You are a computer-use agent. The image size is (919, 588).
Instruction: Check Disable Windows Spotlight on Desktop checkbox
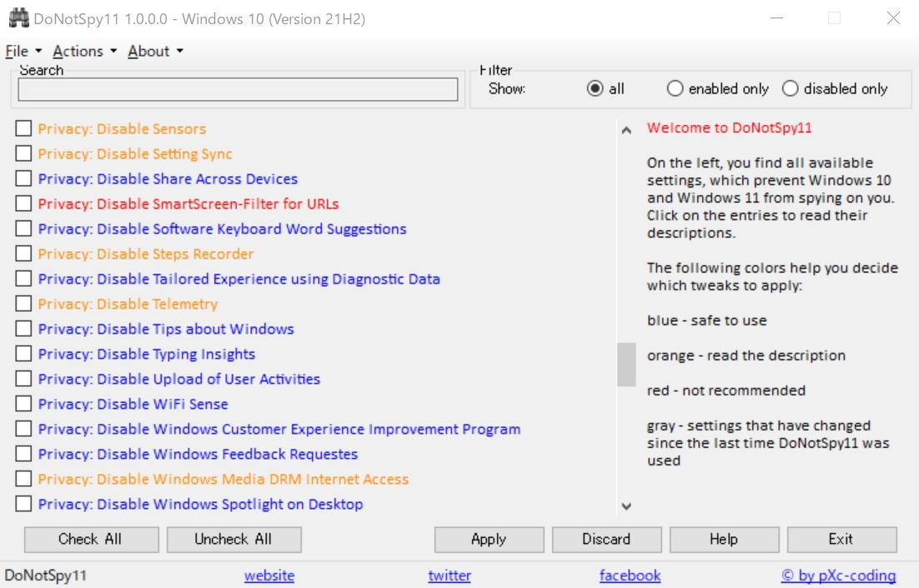[x=23, y=504]
